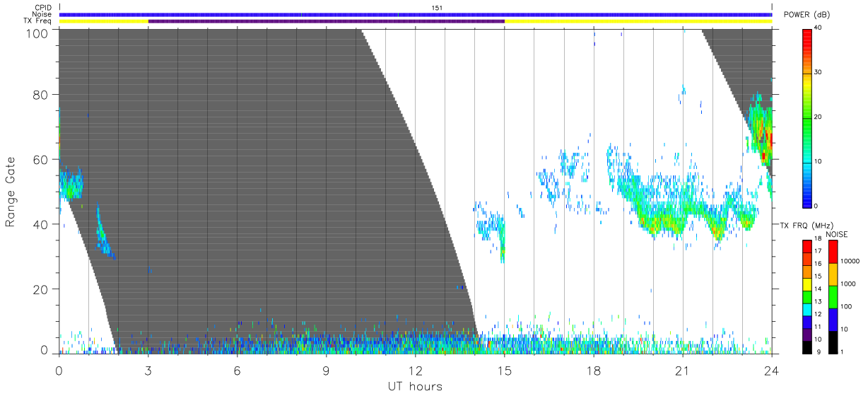The height and width of the screenshot is (401, 868).
Task: Click power scale label 20
Action: 819,117
